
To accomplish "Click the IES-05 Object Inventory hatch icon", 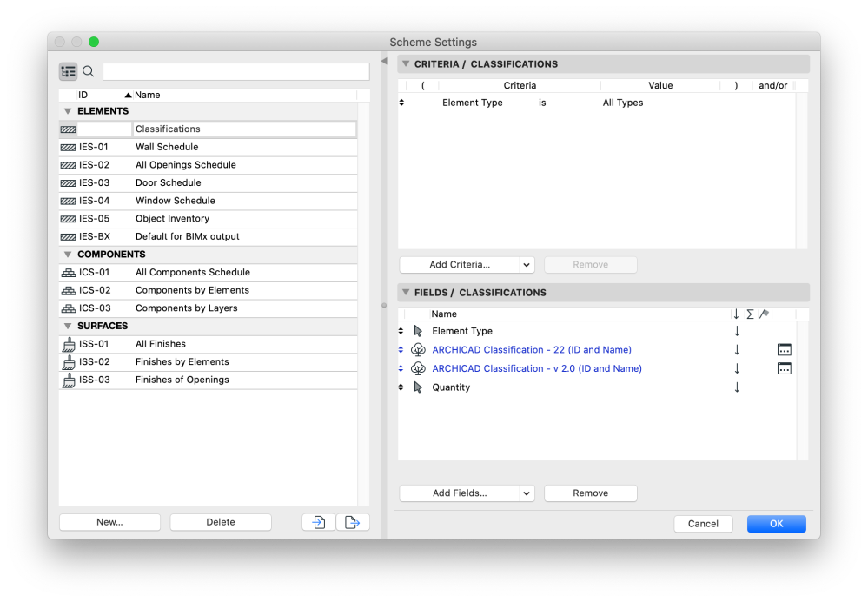I will (68, 219).
